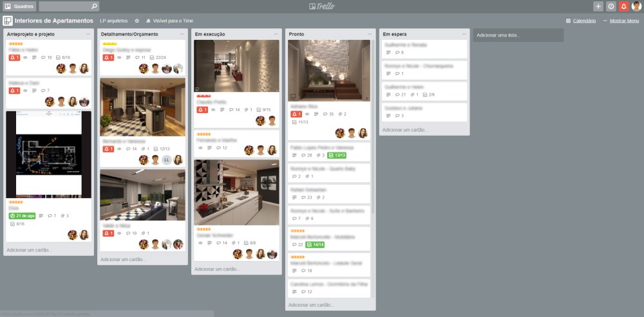Open the floor plan card thumbnail
Viewport: 644px width, 317px height.
pos(48,154)
